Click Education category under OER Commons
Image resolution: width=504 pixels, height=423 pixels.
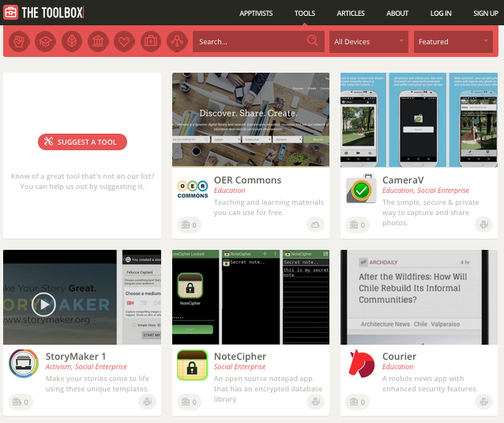(x=230, y=191)
